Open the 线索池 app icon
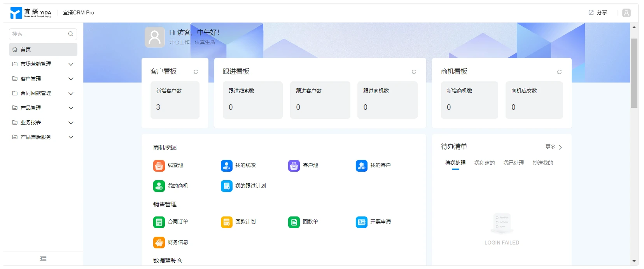 coord(159,165)
